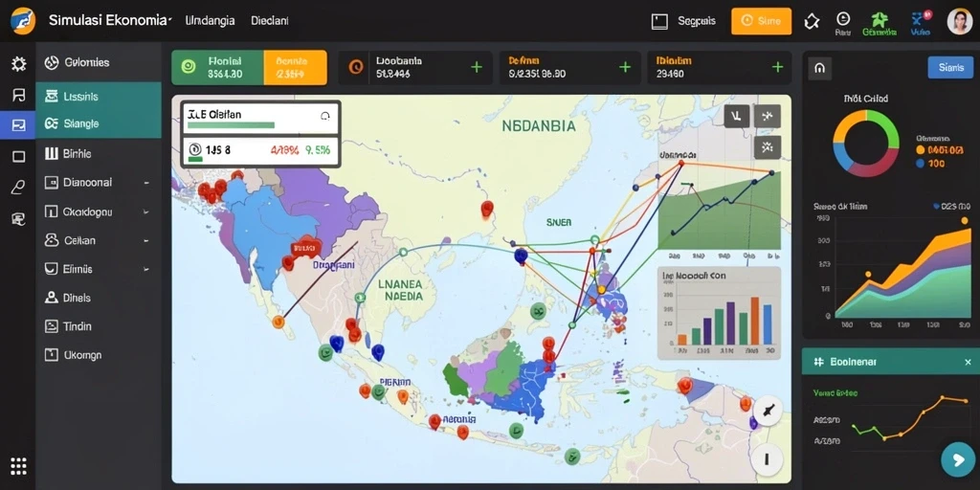Click the compass button on the map
This screenshot has width=980, height=490.
point(768,412)
